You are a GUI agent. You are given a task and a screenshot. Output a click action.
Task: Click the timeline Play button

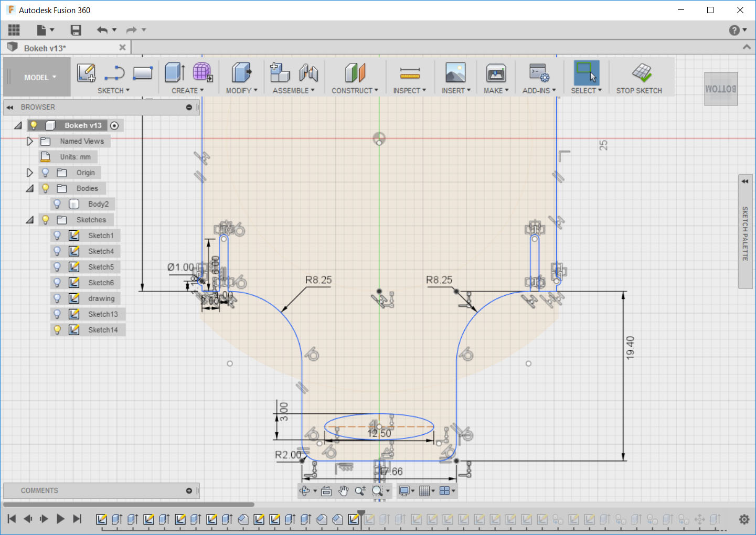pos(60,519)
